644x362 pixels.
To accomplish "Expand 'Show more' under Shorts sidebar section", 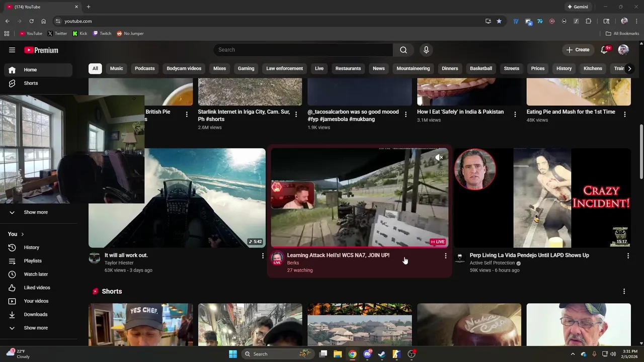I will 39,212.
